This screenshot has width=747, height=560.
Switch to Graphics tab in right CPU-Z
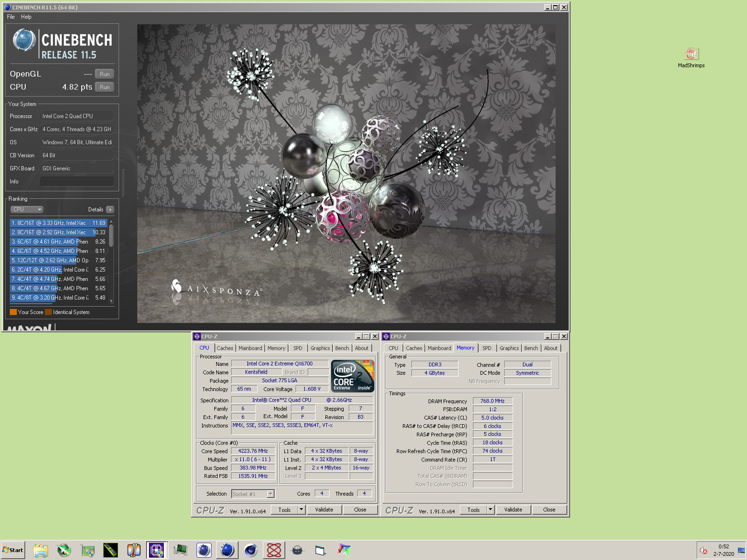(x=509, y=348)
